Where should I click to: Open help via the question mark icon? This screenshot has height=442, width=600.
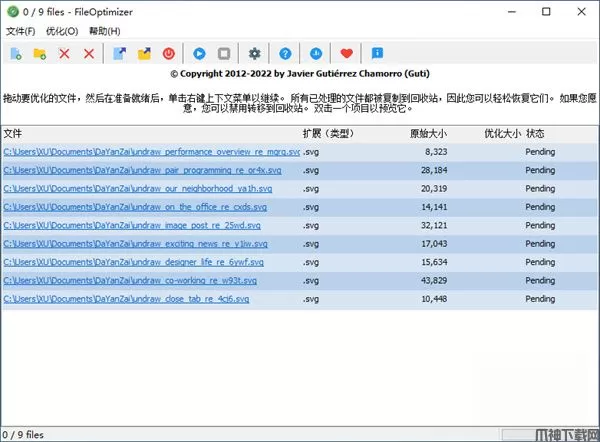click(x=286, y=53)
